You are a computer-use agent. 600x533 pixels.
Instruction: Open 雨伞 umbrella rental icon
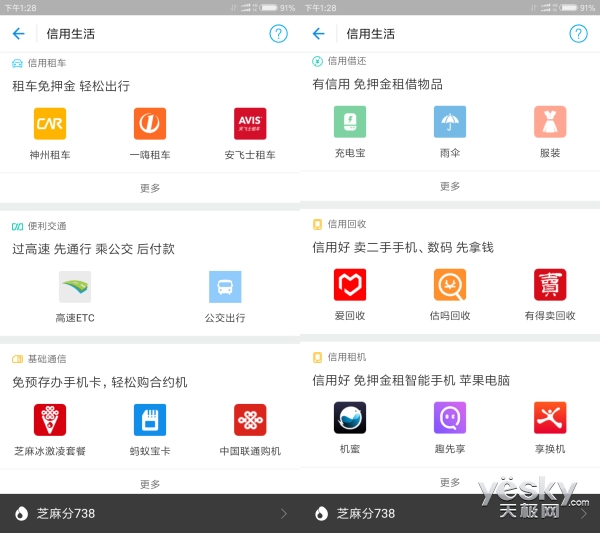click(x=450, y=122)
